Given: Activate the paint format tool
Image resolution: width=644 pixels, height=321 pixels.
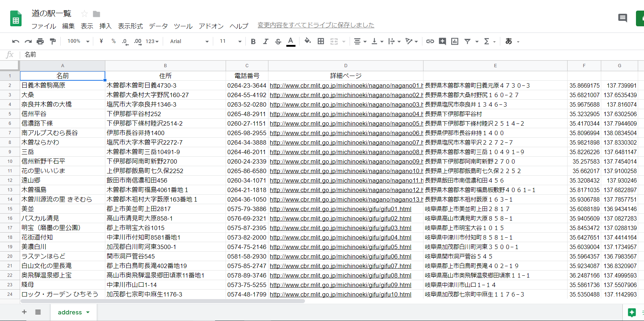Looking at the screenshot, I should click(x=53, y=41).
